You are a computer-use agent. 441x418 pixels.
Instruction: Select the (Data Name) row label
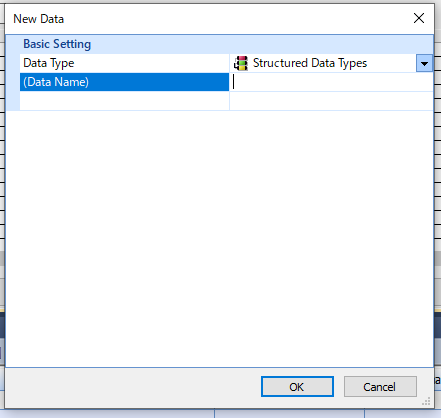click(x=124, y=82)
